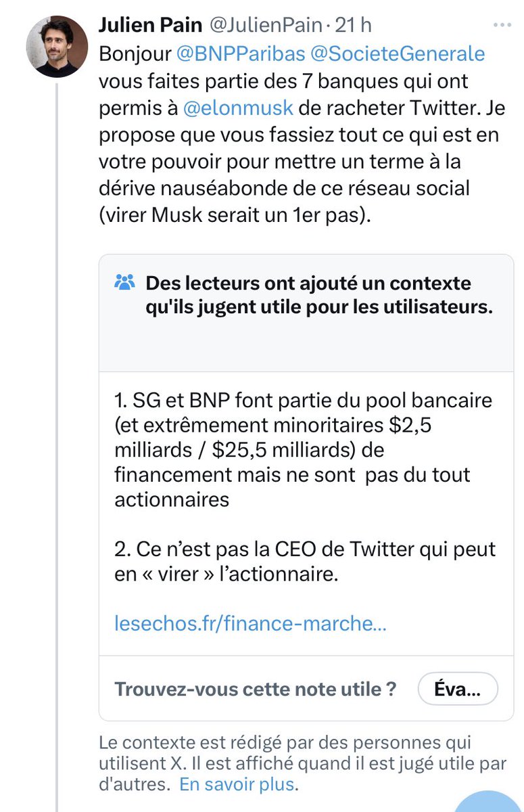Open the lesechos.fr source link

(x=250, y=623)
